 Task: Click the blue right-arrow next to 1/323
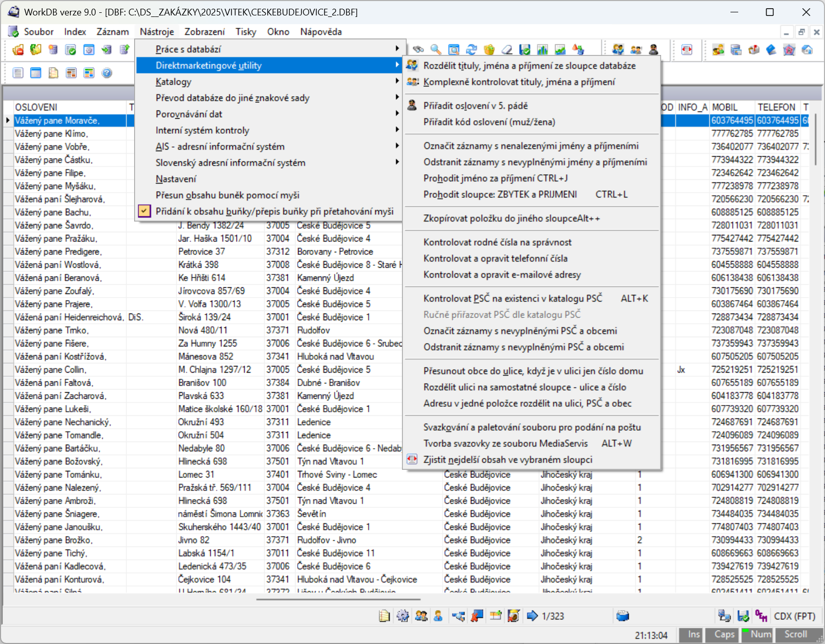tap(532, 616)
